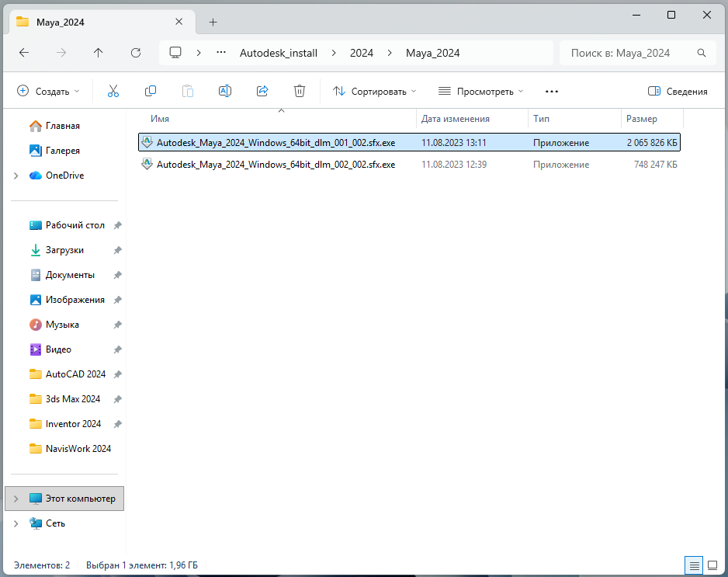Toggle the Сведения details pane
The width and height of the screenshot is (728, 577).
[678, 91]
